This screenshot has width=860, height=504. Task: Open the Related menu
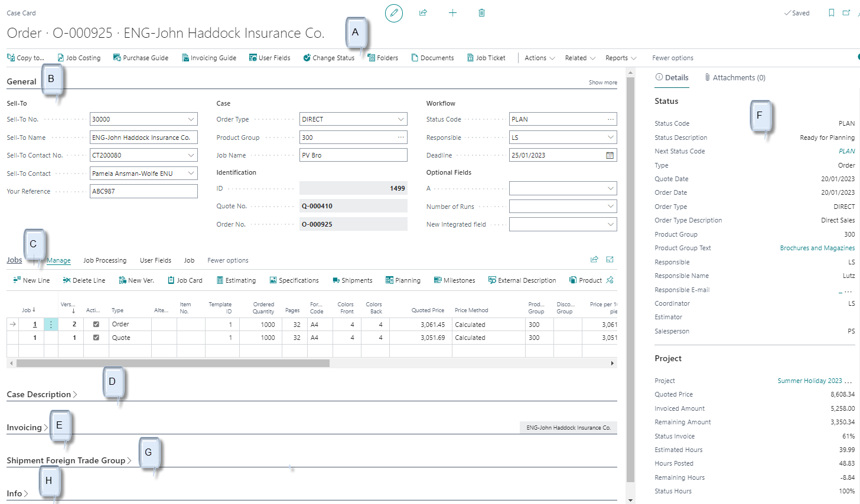[580, 58]
